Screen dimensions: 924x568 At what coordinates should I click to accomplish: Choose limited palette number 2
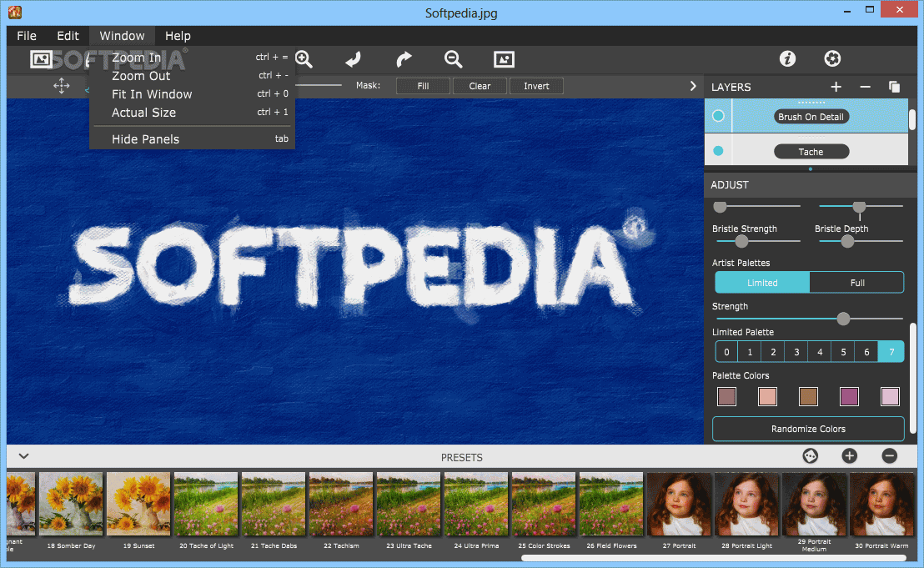tap(772, 352)
